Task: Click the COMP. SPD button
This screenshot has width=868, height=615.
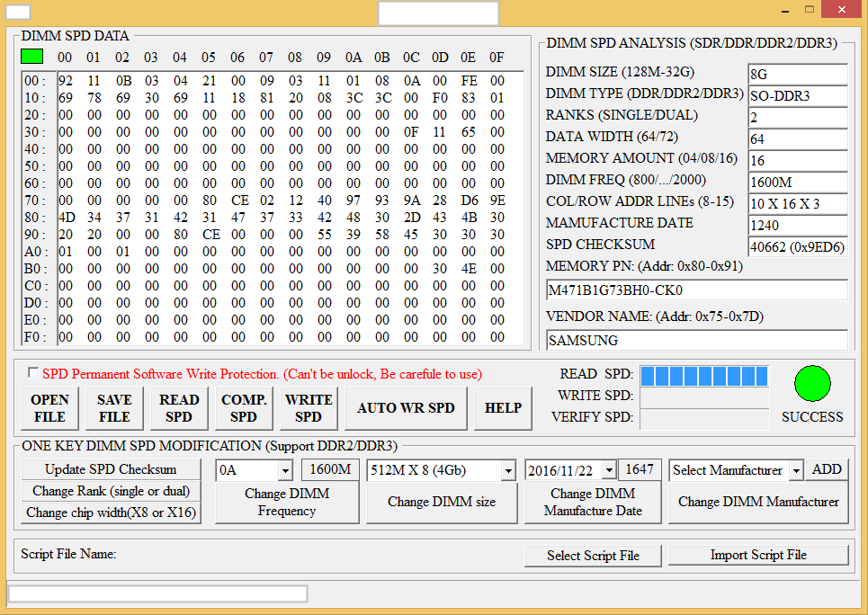Action: click(244, 408)
